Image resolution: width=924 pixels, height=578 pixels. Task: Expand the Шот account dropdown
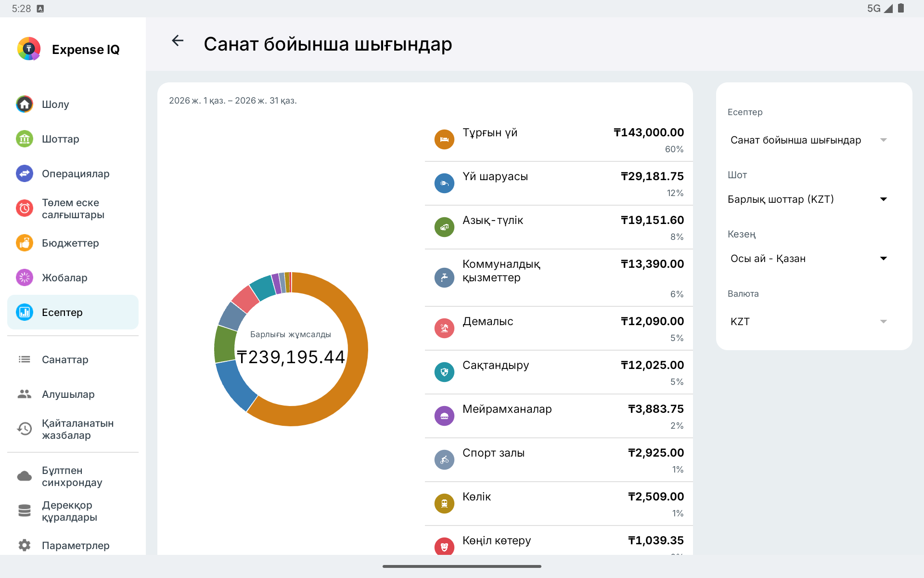[x=808, y=199]
